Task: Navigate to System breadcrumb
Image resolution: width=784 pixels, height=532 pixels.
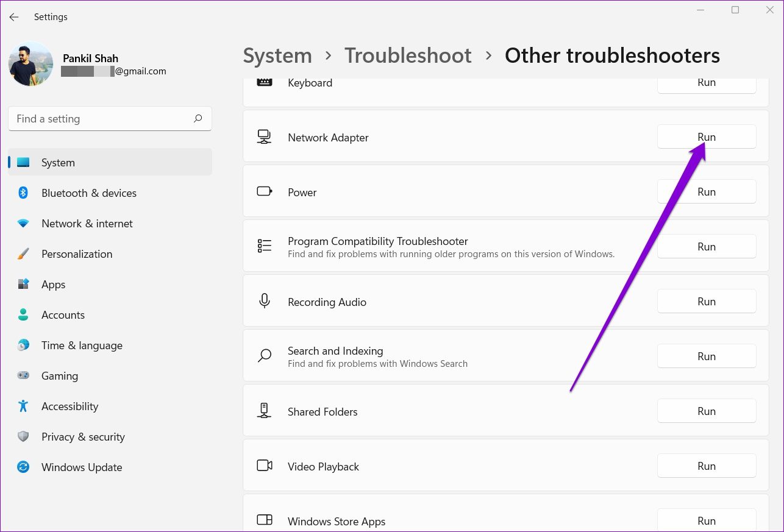Action: click(277, 55)
